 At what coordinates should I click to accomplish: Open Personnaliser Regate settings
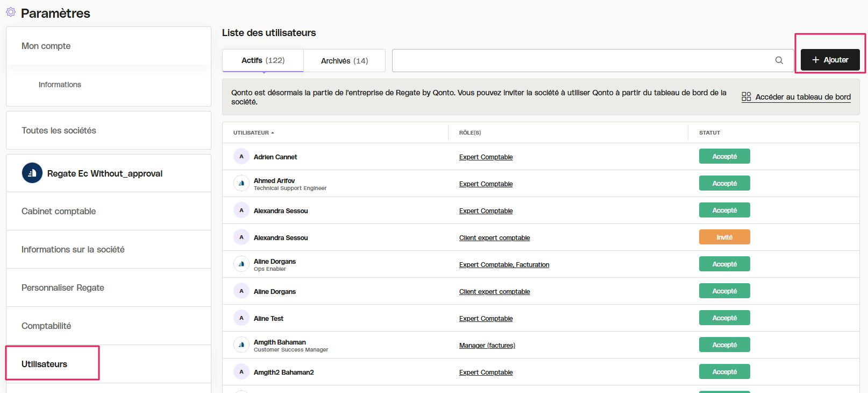click(x=109, y=287)
